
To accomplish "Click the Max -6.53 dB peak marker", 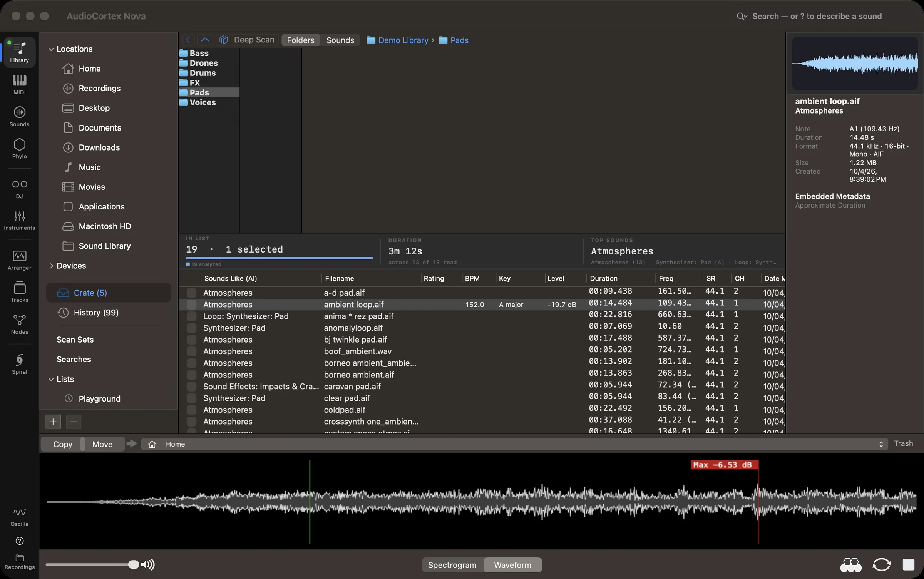I will pos(724,465).
